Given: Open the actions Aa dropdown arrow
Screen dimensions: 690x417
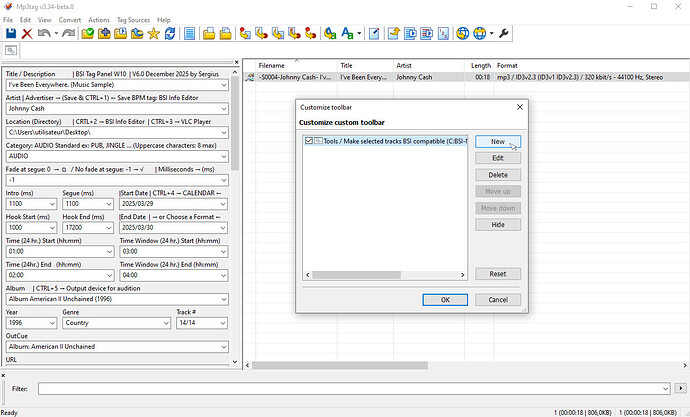Looking at the screenshot, I should point(359,33).
